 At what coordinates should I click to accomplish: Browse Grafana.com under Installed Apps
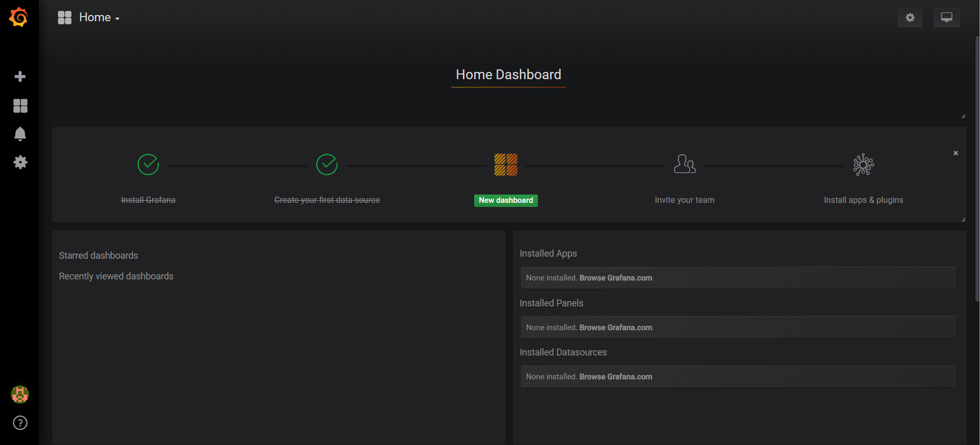[616, 278]
